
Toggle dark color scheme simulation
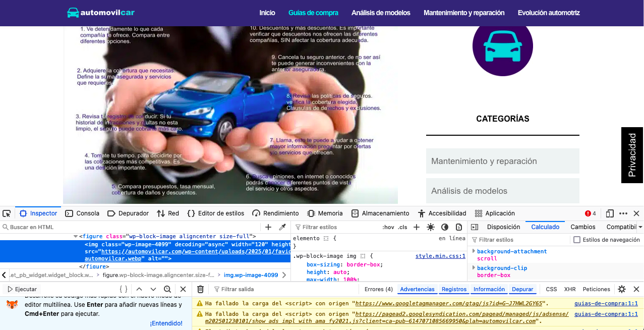(445, 227)
